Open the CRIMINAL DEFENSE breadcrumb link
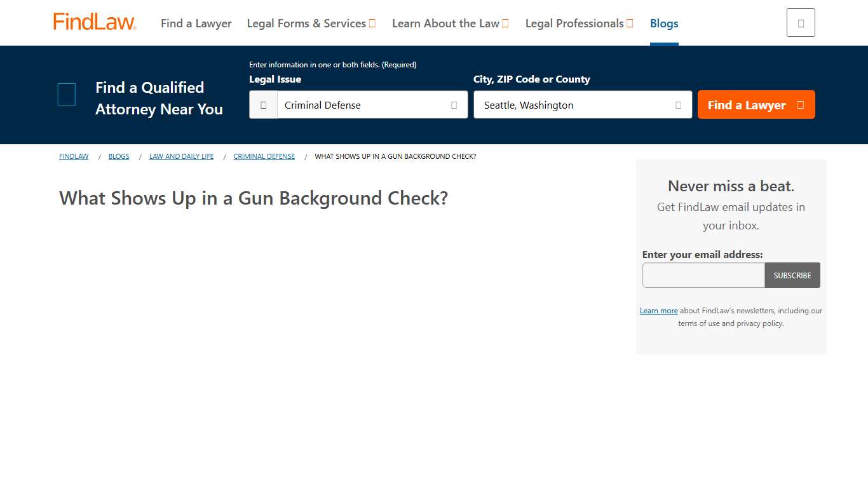 tap(264, 156)
